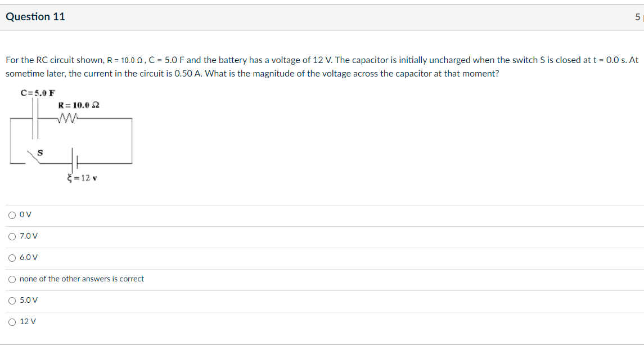This screenshot has width=644, height=345.
Task: Select the 'none of the other answers is correct' option
Action: coord(12,279)
